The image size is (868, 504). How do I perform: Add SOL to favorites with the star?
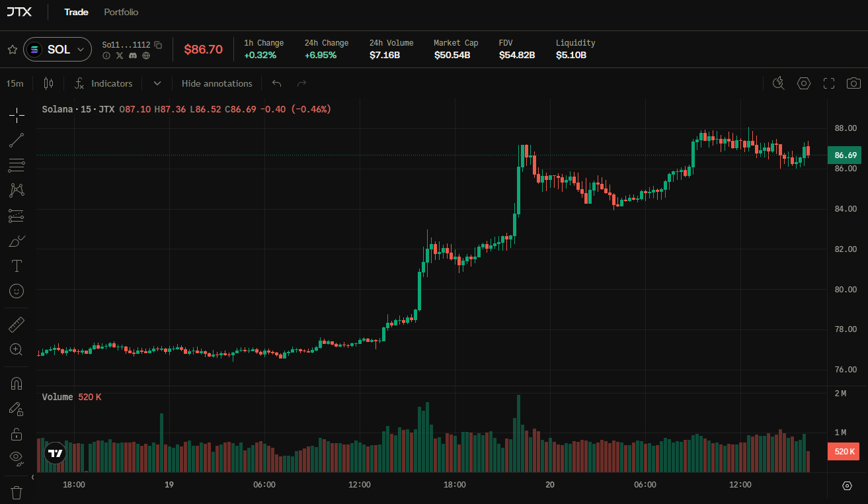click(x=12, y=50)
